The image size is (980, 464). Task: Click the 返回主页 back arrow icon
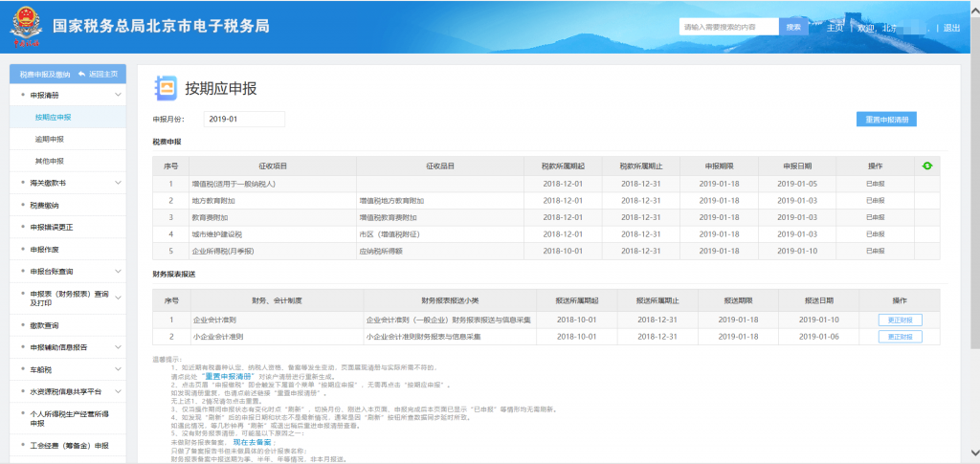coord(82,74)
